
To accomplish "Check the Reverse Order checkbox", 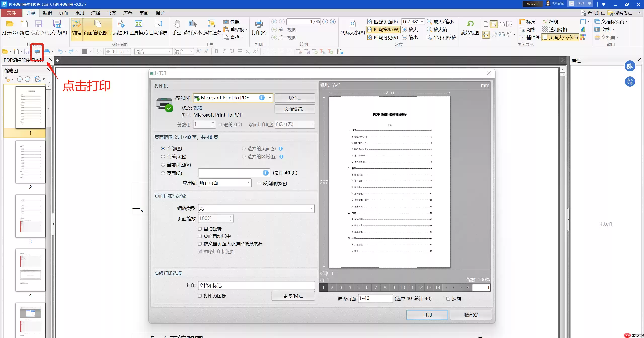I will (x=259, y=184).
